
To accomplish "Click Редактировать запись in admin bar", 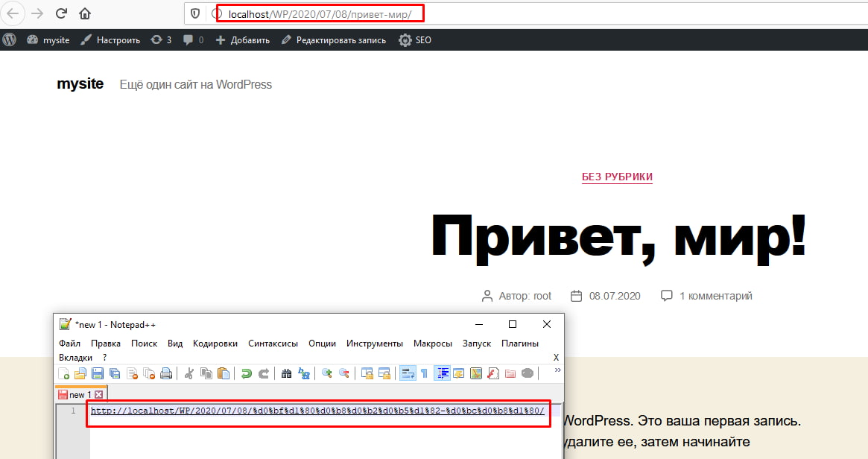I will point(333,40).
